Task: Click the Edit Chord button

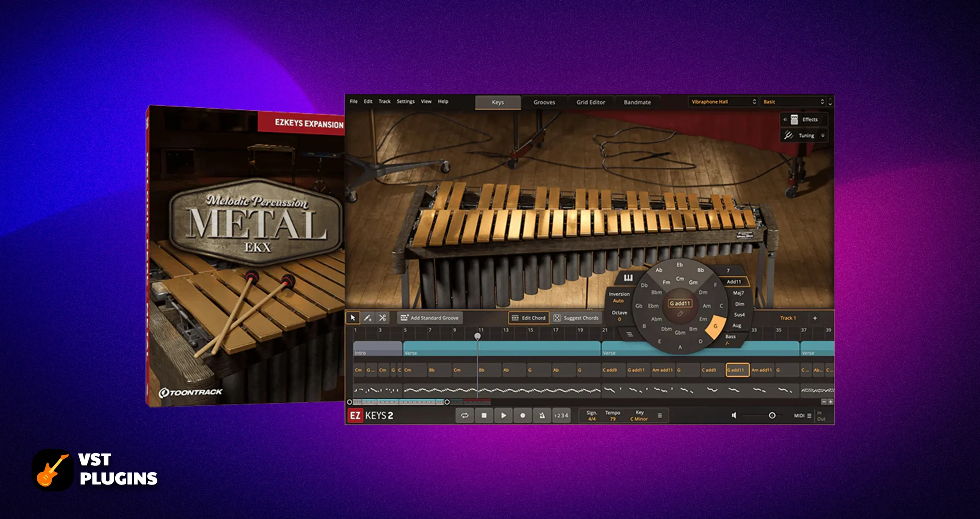Action: 529,318
